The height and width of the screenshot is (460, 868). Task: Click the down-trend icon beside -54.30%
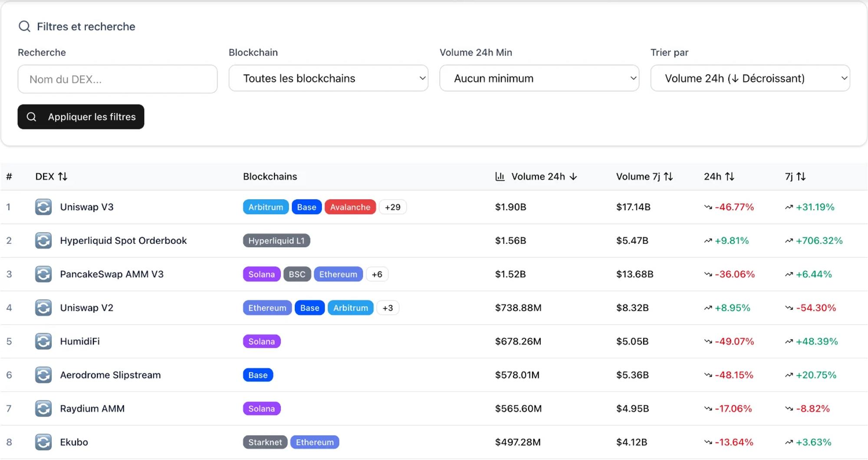(789, 308)
